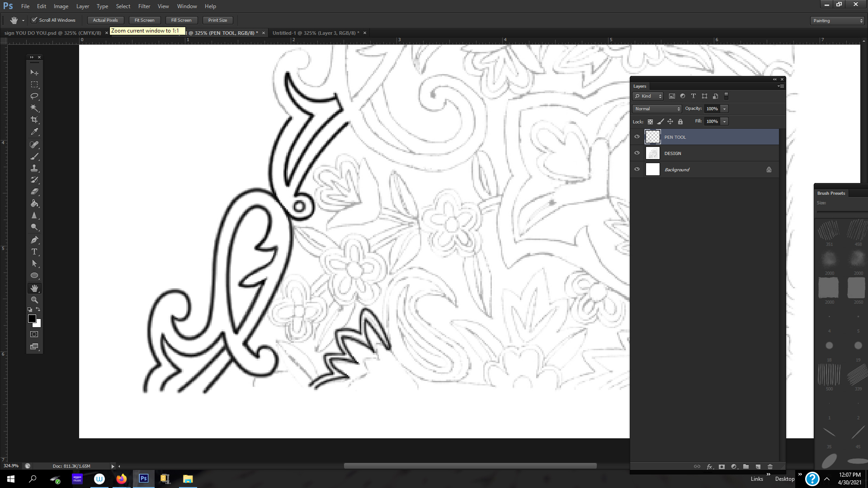Toggle visibility of the Background layer
Image resolution: width=868 pixels, height=488 pixels.
coord(637,169)
